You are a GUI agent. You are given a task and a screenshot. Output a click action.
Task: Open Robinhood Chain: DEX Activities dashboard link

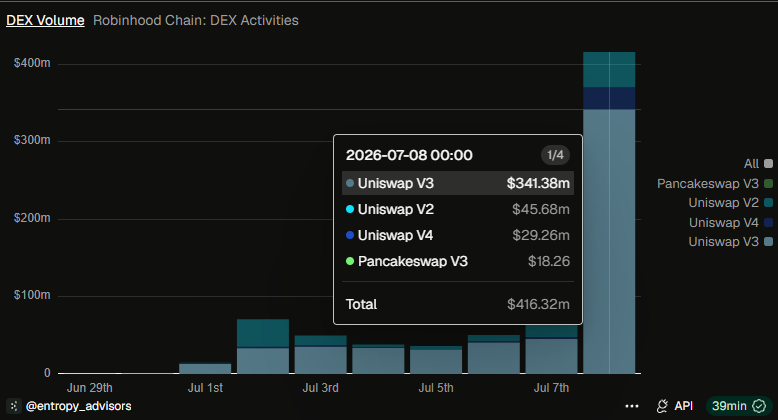point(196,20)
